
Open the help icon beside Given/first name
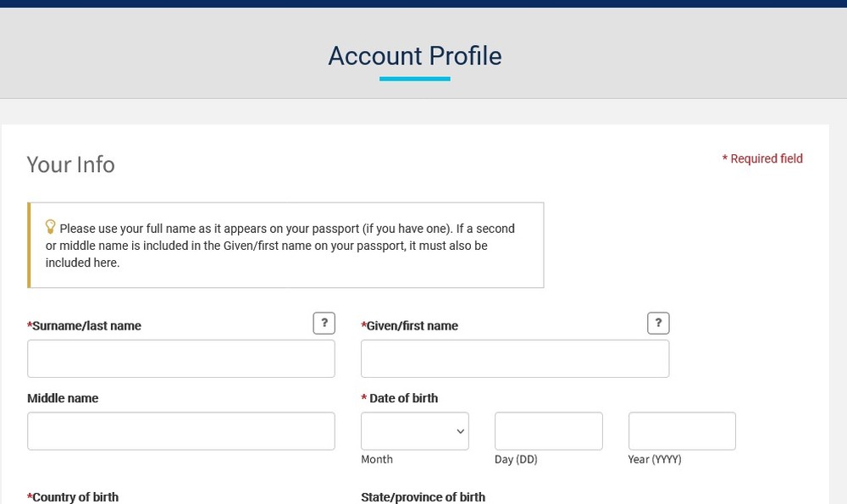click(x=658, y=323)
